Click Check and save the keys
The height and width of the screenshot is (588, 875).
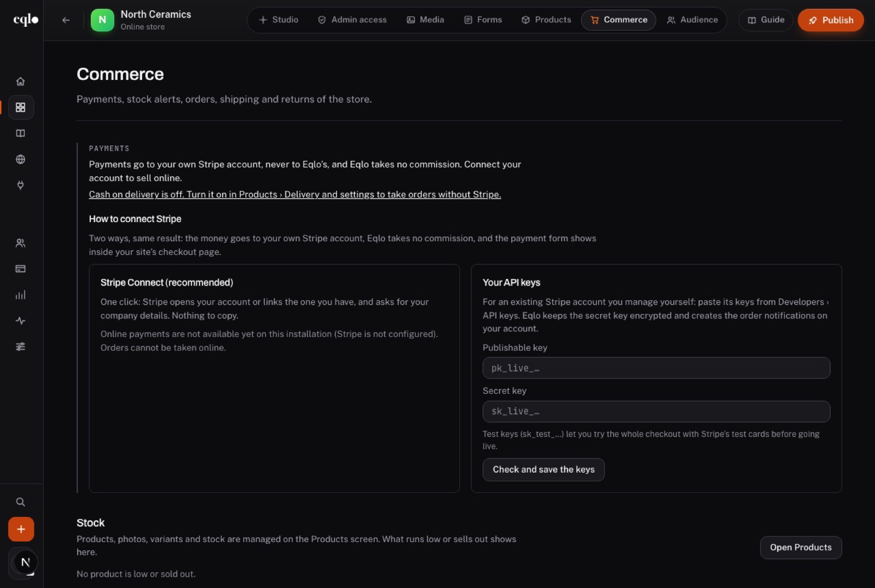544,469
